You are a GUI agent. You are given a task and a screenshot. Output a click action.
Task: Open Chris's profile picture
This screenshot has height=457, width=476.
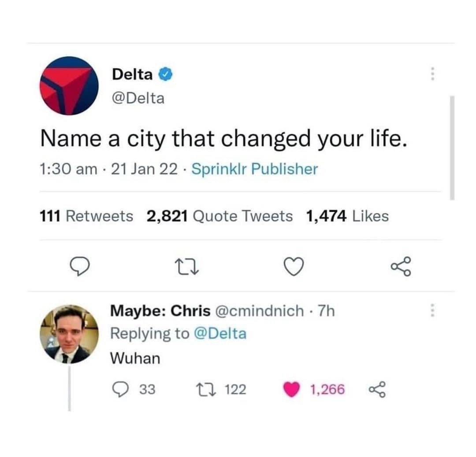pyautogui.click(x=69, y=334)
